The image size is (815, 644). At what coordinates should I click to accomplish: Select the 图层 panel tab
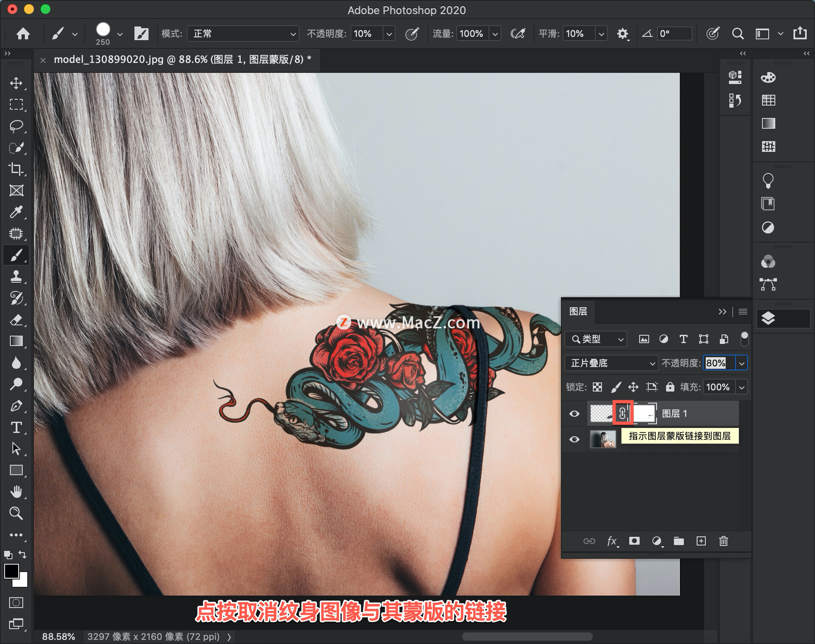click(x=578, y=311)
